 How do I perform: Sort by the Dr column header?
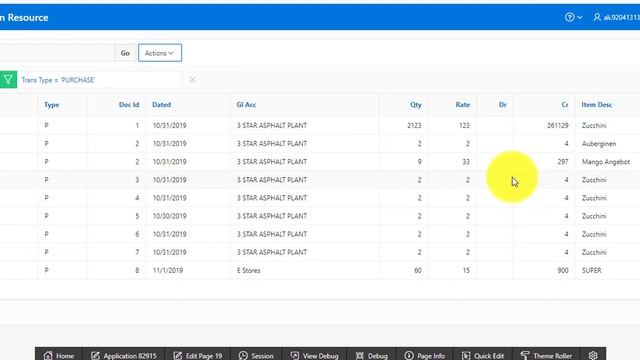[x=502, y=105]
